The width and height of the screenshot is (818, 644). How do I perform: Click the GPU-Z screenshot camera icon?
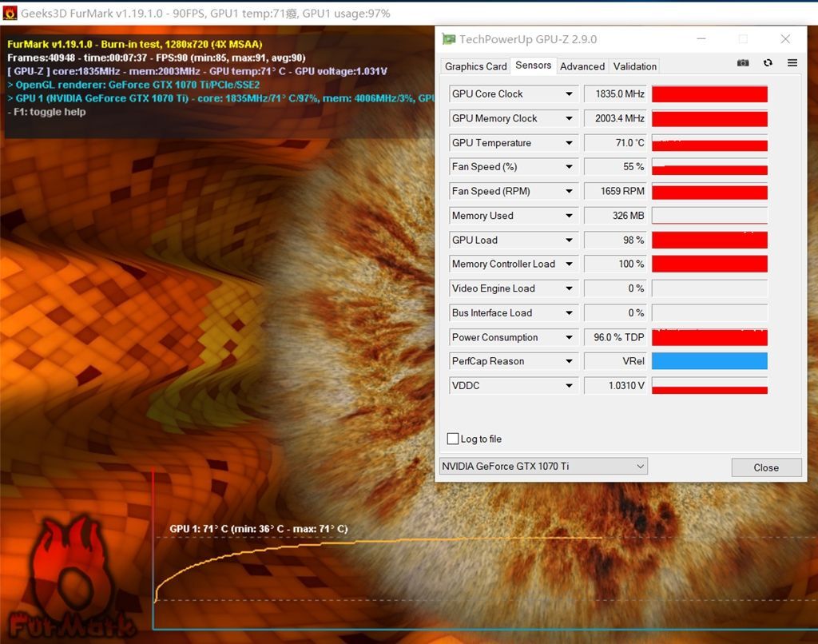click(743, 63)
